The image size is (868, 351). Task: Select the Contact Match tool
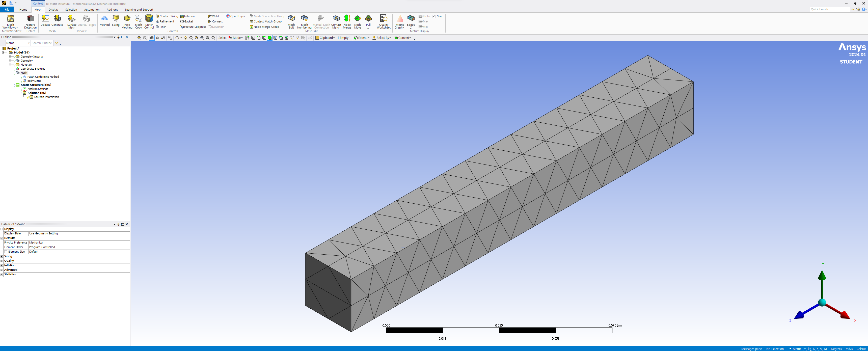pyautogui.click(x=336, y=22)
